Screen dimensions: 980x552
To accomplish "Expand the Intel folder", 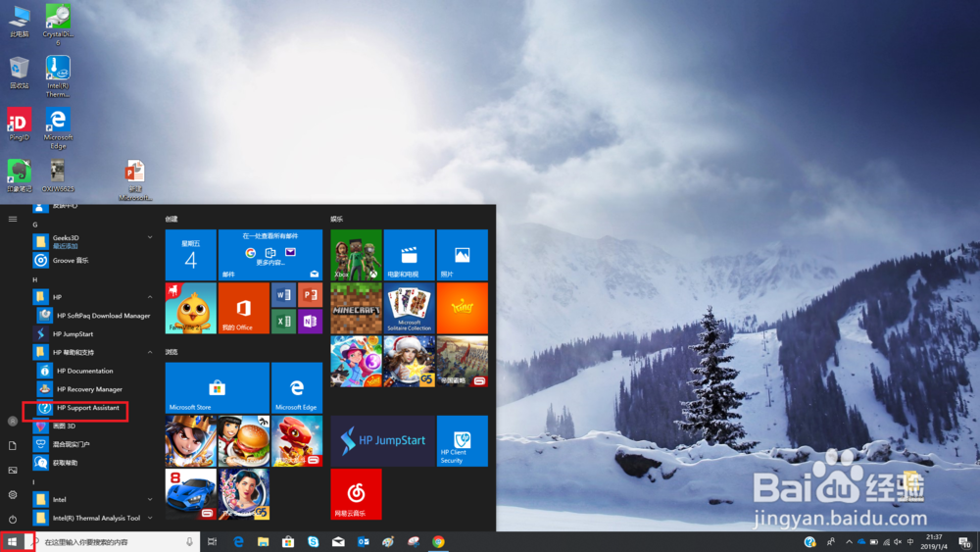I will click(150, 499).
